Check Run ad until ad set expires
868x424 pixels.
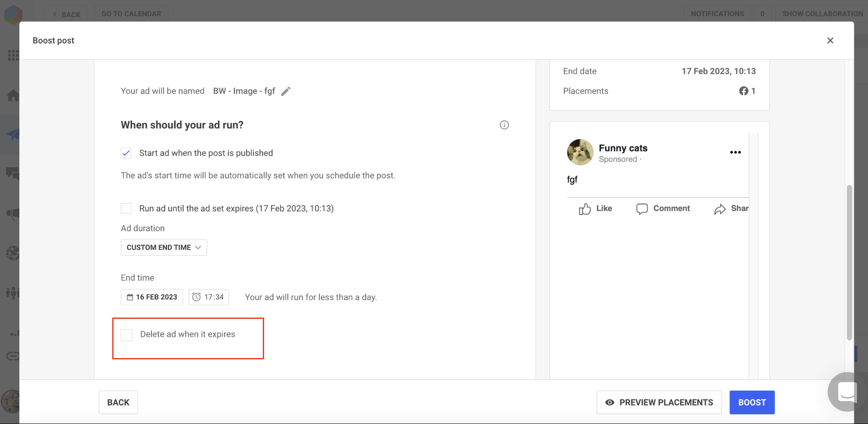coord(126,208)
